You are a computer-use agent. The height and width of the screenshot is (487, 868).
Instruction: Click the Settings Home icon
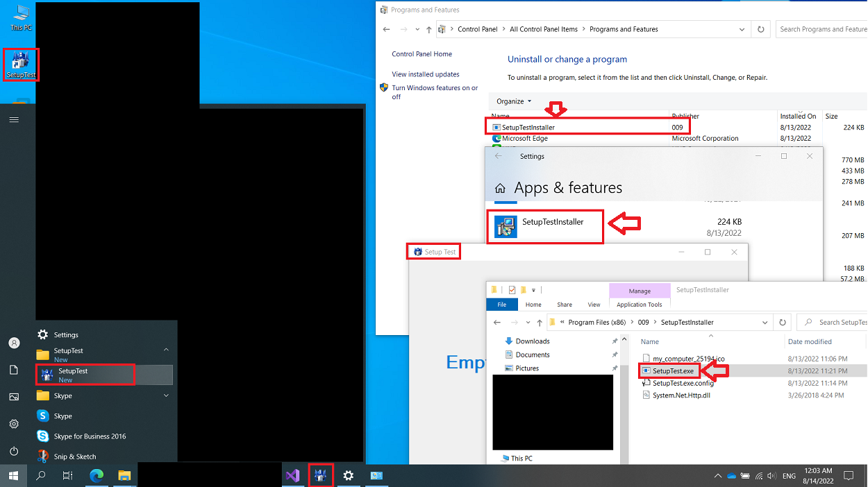[500, 188]
